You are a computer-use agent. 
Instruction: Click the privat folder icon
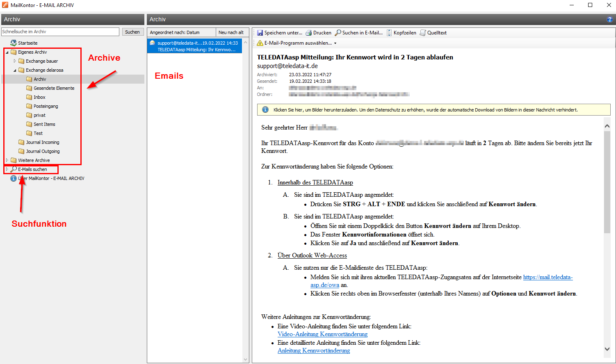(29, 115)
